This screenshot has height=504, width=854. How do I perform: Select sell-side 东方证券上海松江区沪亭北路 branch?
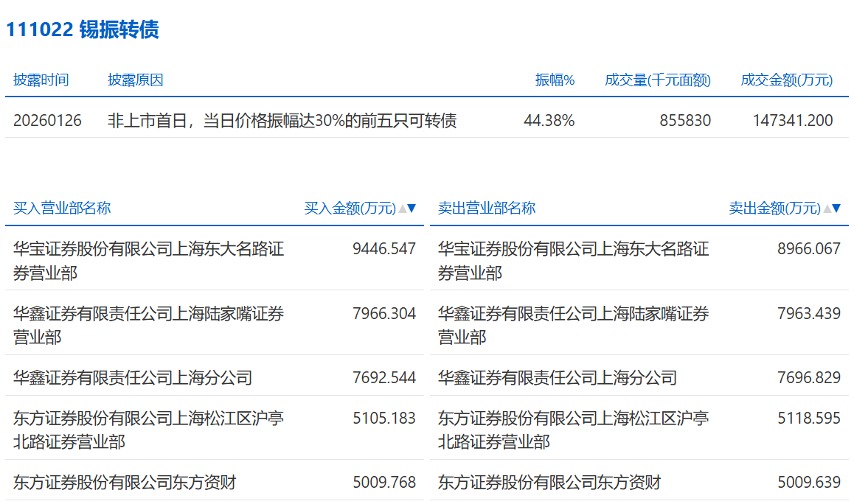[x=574, y=430]
